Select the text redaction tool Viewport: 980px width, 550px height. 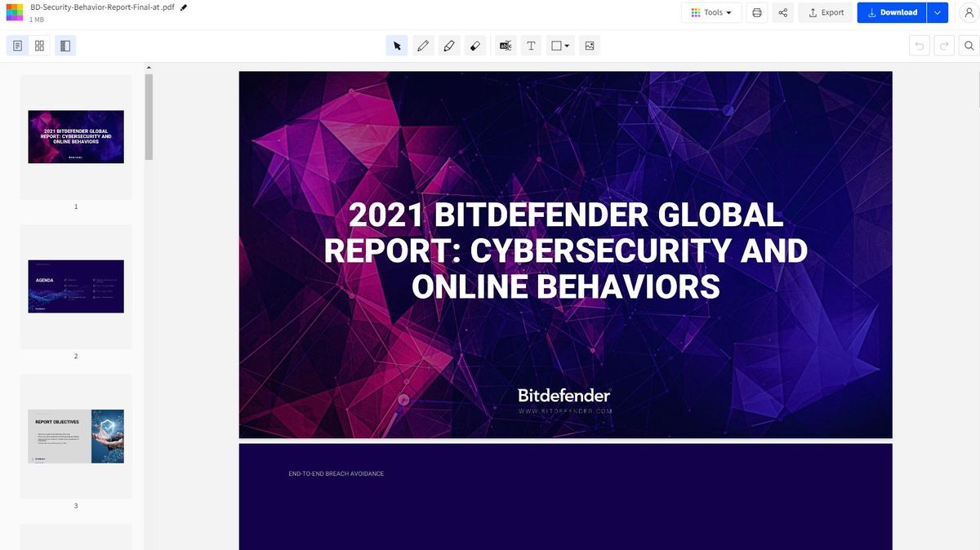point(505,46)
